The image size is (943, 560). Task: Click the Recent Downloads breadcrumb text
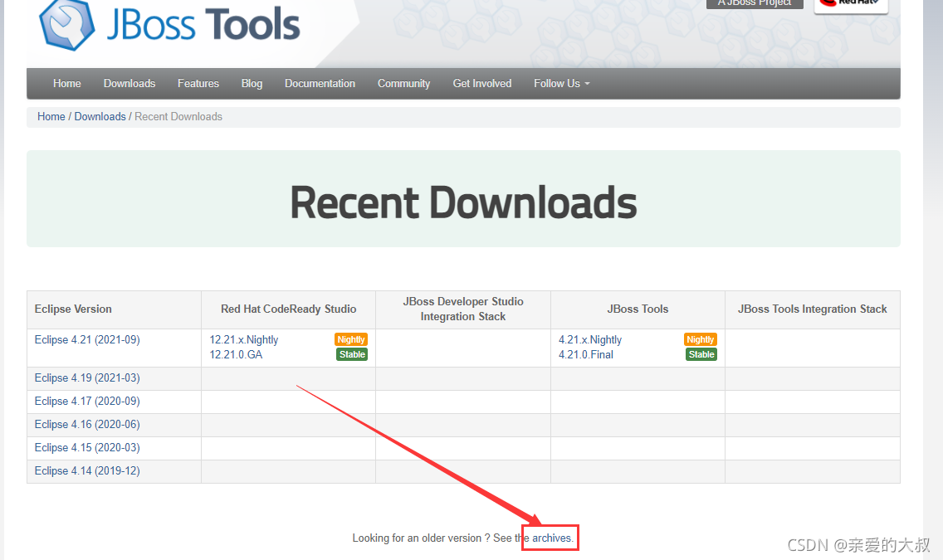click(x=178, y=117)
